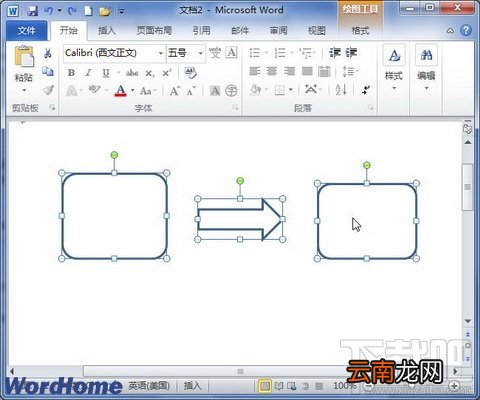Create a new blank document icon
The width and height of the screenshot is (480, 400).
click(88, 11)
